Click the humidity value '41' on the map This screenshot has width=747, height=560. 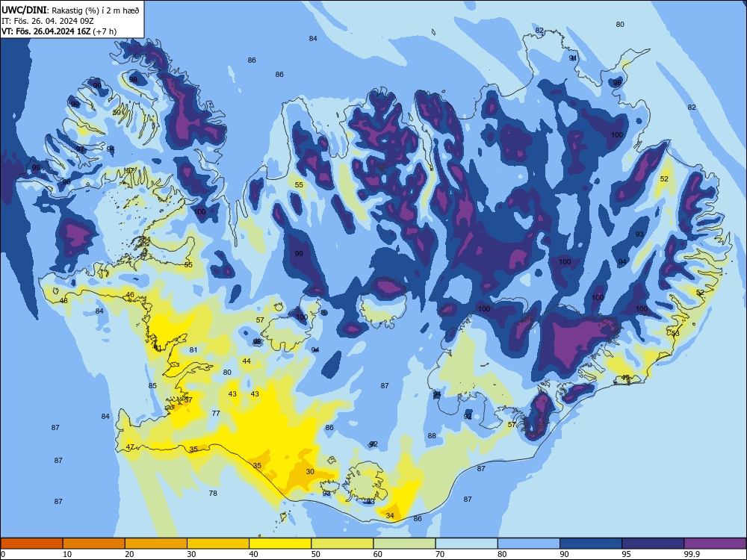pyautogui.click(x=158, y=348)
